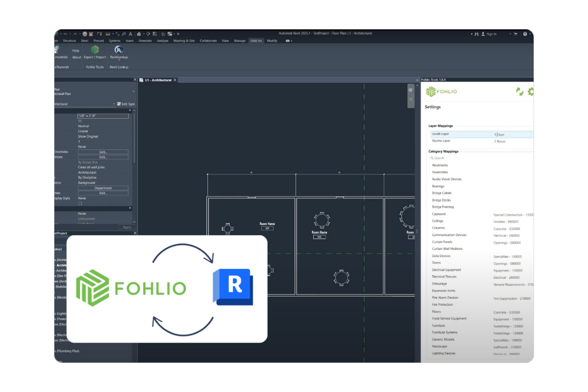This screenshot has height=392, width=588.
Task: Switch to the Annotate ribbon tab
Action: pos(145,41)
